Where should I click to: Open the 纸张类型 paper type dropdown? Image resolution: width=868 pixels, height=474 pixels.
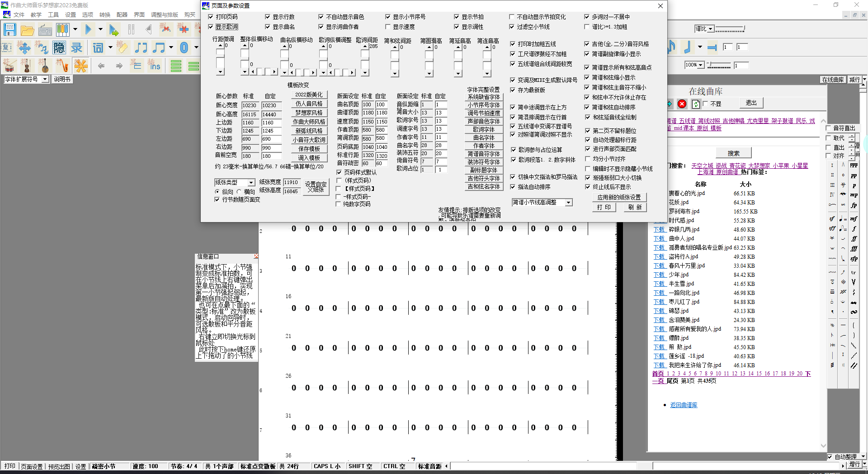(x=235, y=182)
